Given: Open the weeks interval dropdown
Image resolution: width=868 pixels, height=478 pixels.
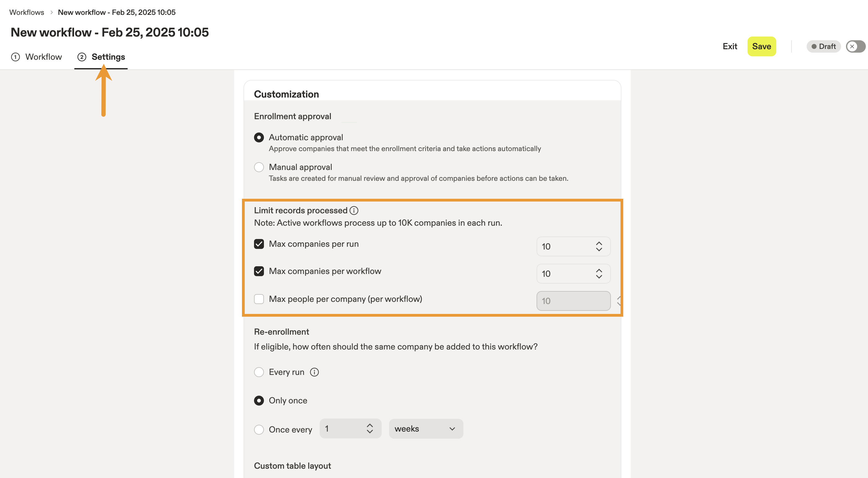Looking at the screenshot, I should pos(426,428).
